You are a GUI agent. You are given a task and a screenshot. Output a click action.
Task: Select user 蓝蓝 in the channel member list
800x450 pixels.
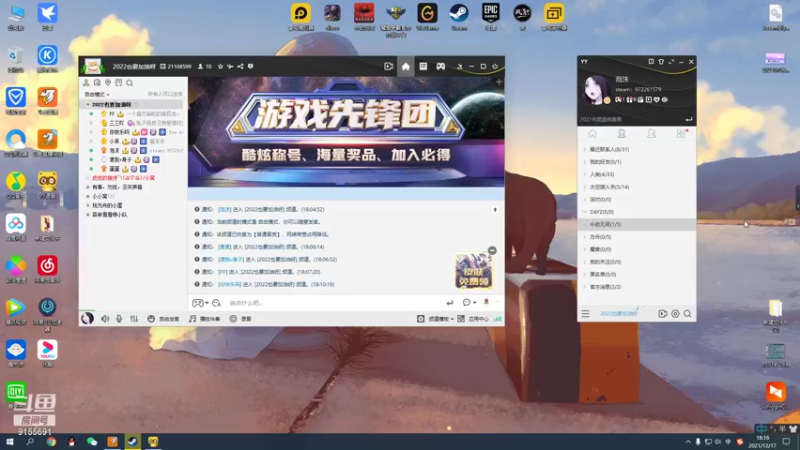[114, 169]
